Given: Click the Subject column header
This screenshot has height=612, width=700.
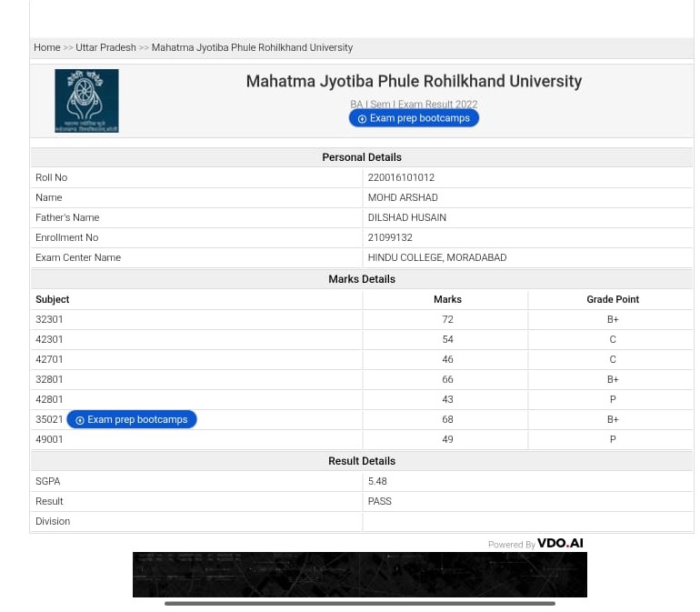Looking at the screenshot, I should coord(52,299).
